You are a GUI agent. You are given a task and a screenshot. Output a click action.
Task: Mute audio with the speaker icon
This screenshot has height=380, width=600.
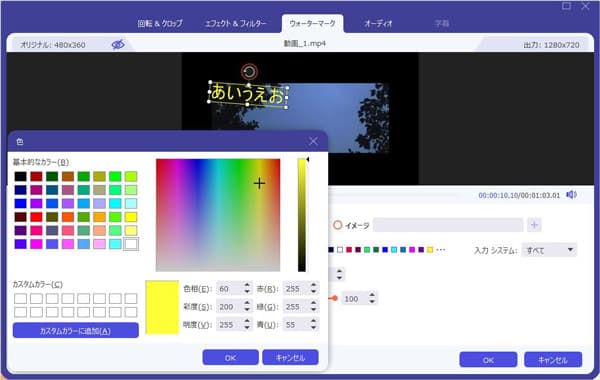571,195
